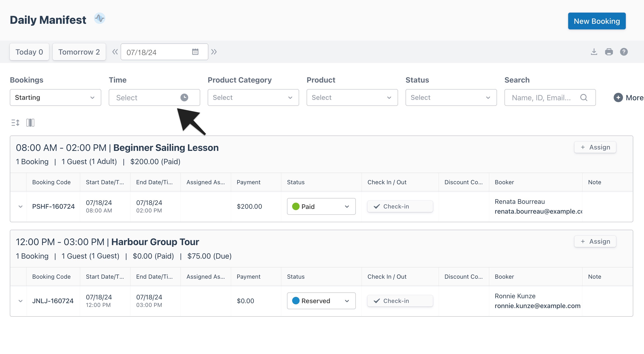Click the More filters button
Screen dimensions: 644x354
coord(629,97)
